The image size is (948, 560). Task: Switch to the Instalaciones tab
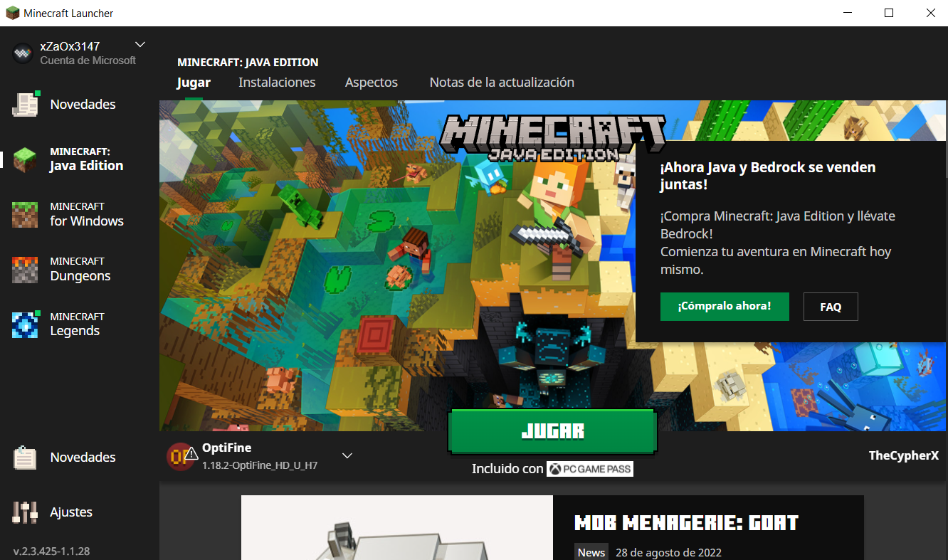pyautogui.click(x=277, y=83)
